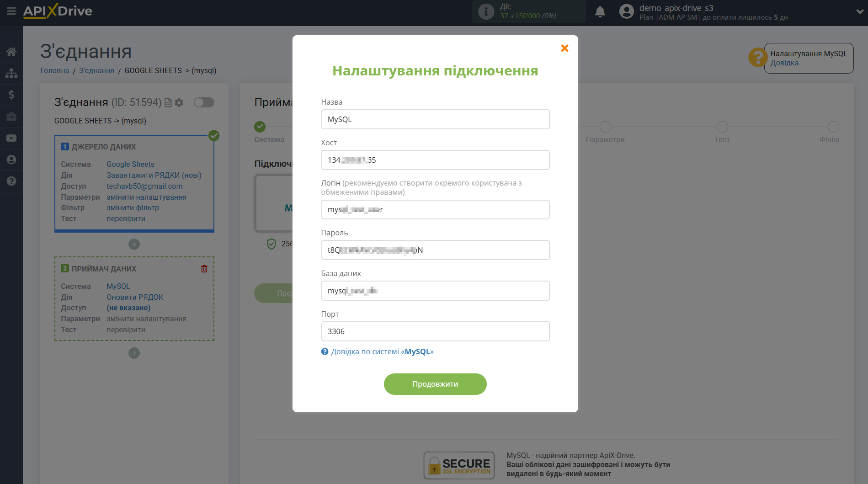Open the notifications bell
The image size is (868, 484).
pos(600,11)
